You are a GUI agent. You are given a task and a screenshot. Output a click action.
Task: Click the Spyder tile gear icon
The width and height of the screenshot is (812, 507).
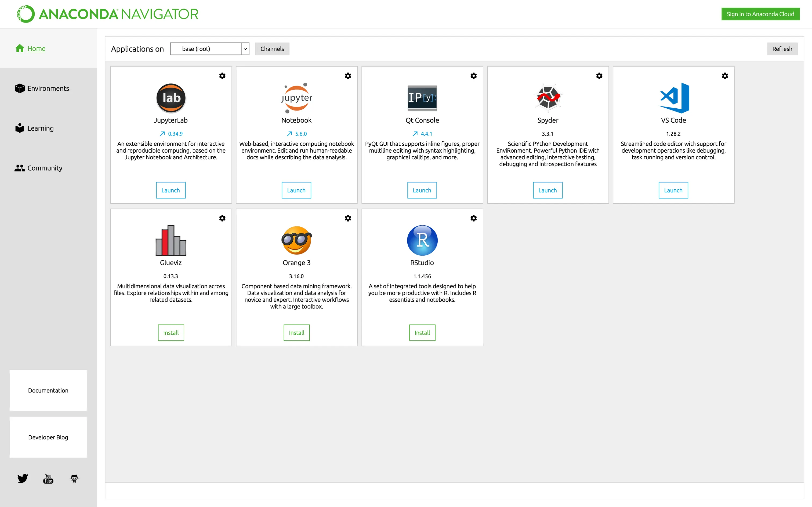coord(599,76)
